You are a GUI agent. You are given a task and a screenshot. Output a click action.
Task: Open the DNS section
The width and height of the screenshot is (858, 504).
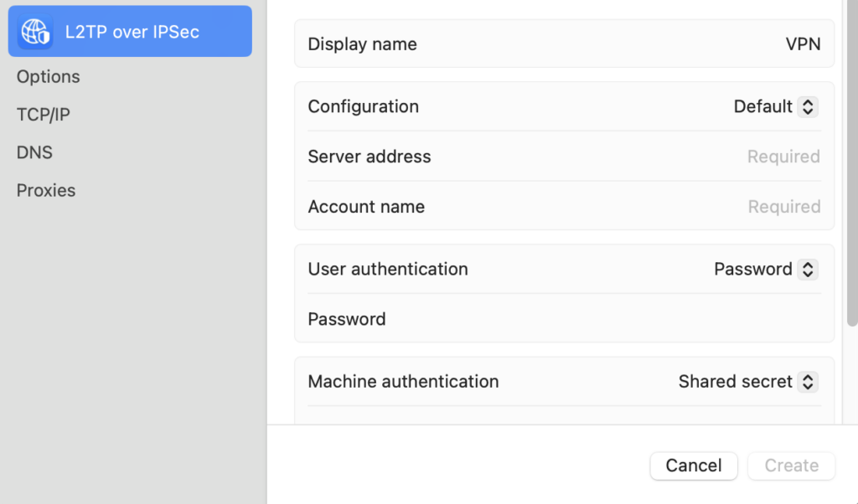click(34, 152)
